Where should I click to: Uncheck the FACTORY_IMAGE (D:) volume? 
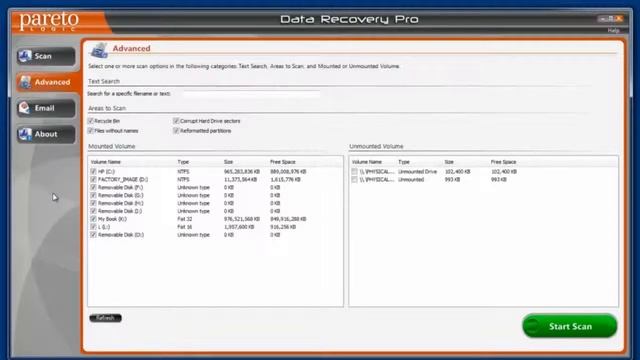(93, 179)
